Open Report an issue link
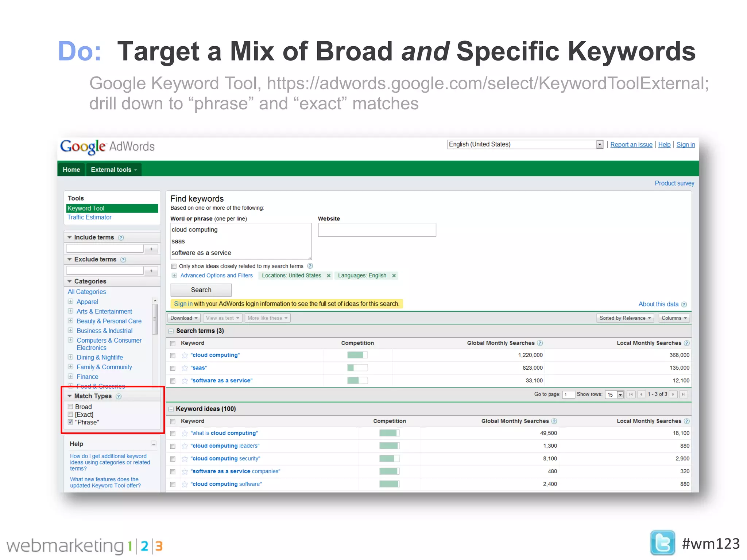The width and height of the screenshot is (747, 560). (x=631, y=145)
